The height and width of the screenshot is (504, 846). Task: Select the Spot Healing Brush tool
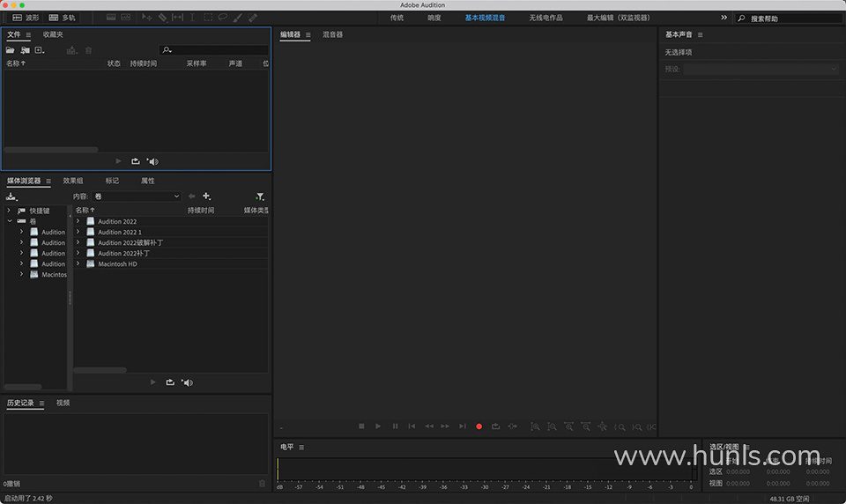[x=253, y=18]
